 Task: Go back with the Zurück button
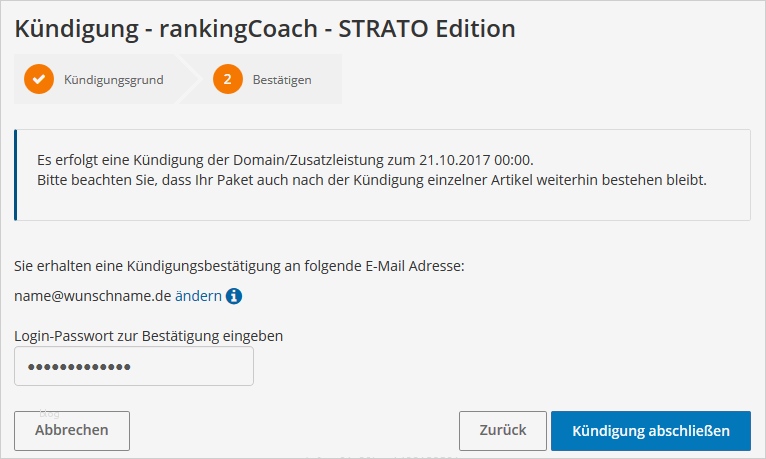(502, 430)
